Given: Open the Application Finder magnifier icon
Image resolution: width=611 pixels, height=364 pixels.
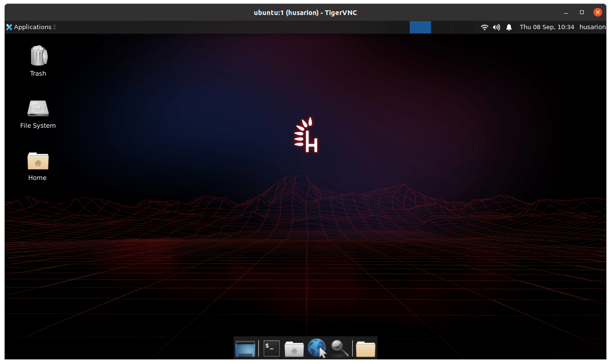Looking at the screenshot, I should [339, 349].
